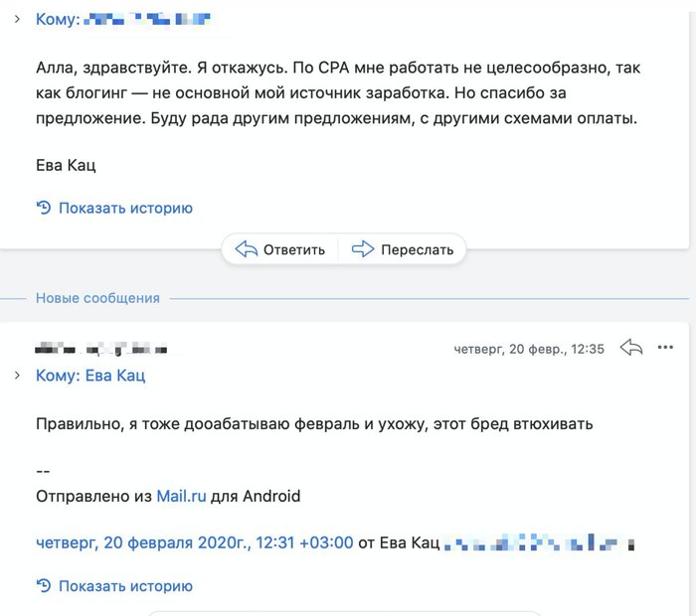The image size is (696, 616).
Task: Show history under Ева Кац signature
Action: click(x=125, y=209)
